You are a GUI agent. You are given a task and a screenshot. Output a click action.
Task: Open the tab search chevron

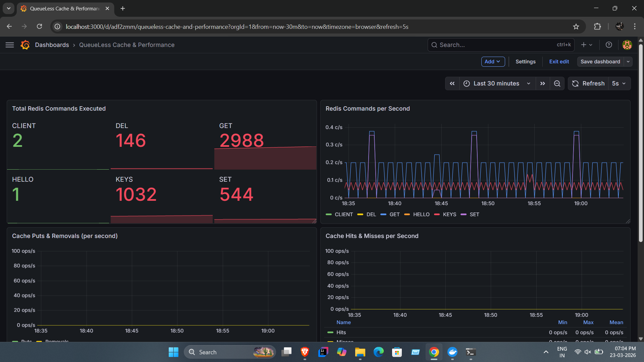click(x=9, y=8)
